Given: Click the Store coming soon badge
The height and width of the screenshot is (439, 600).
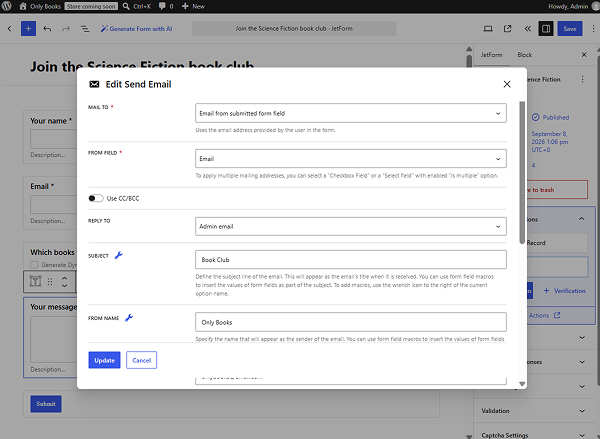Looking at the screenshot, I should click(x=91, y=6).
